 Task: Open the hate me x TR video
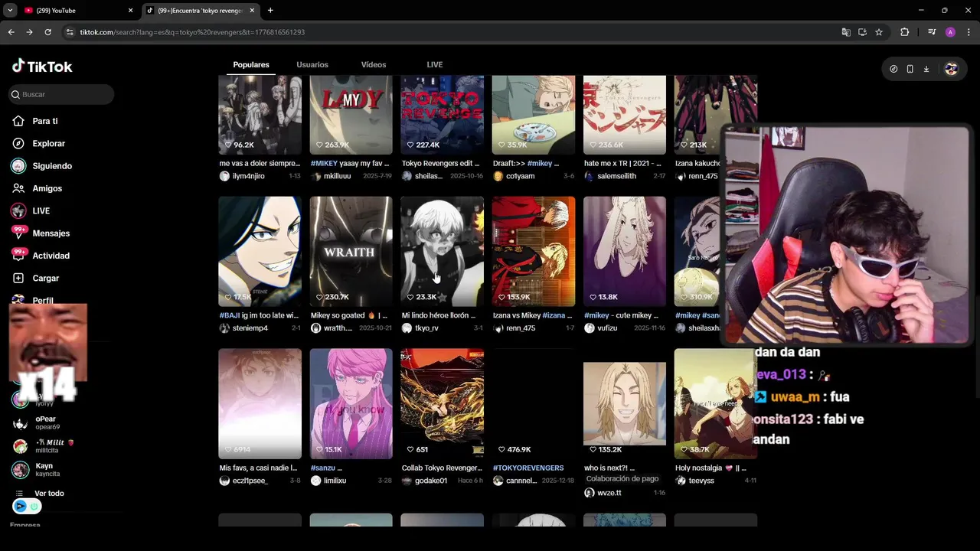coord(625,115)
